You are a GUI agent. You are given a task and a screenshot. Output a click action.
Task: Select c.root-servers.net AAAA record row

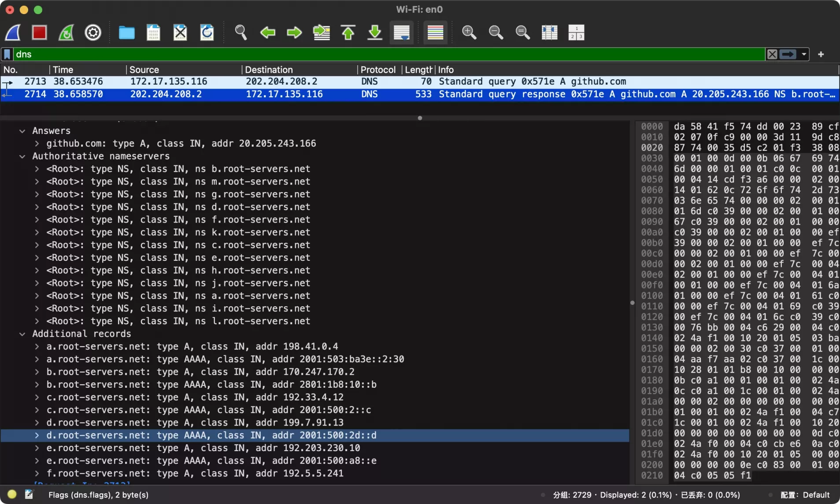tap(315, 410)
